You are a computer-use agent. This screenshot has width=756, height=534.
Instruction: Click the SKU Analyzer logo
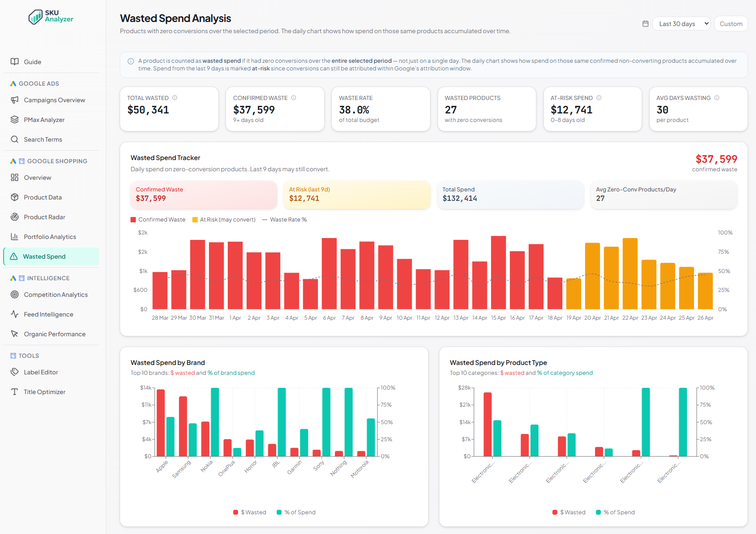(51, 17)
